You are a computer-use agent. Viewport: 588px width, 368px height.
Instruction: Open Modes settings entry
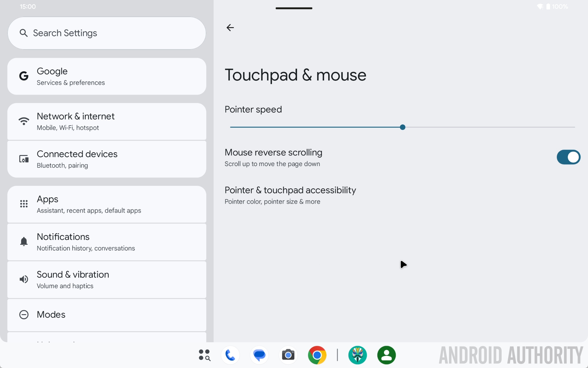tap(107, 315)
